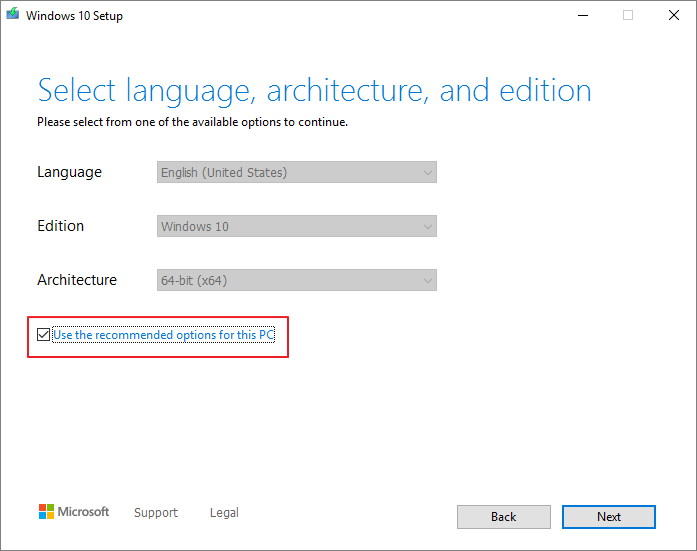The width and height of the screenshot is (697, 551).
Task: Expand the Edition dropdown showing Windows 10
Action: (297, 227)
